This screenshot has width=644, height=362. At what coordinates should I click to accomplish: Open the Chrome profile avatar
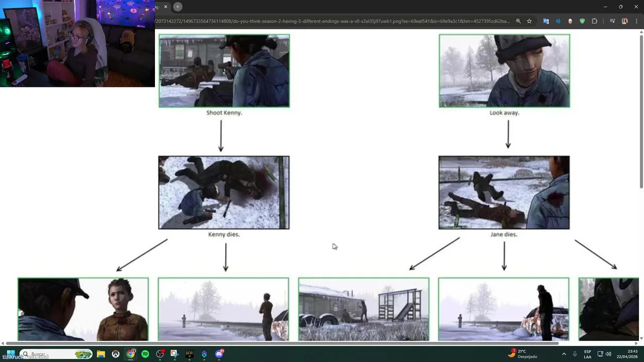624,21
